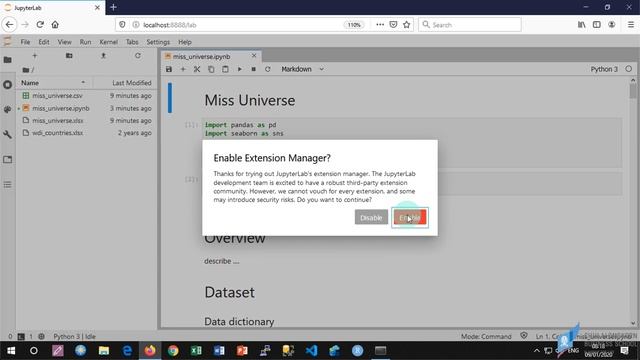Paste cells from clipboard icon
Viewport: 640px width, 360px height.
225,69
